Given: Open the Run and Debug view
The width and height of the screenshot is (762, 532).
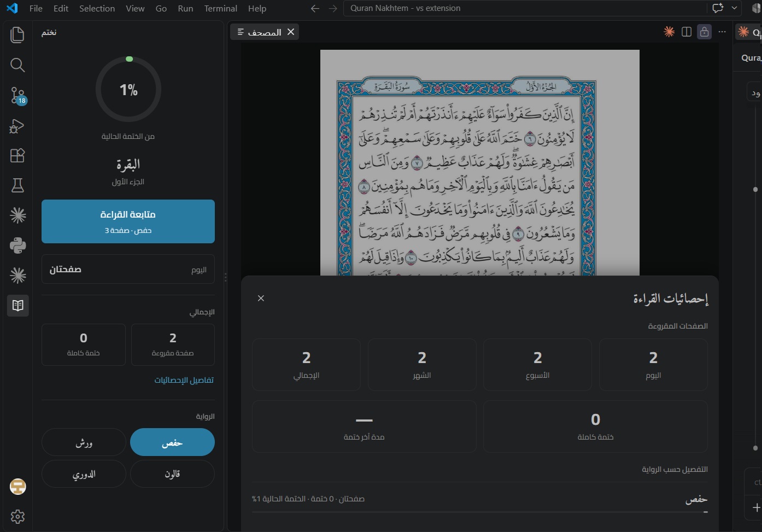Looking at the screenshot, I should point(17,126).
